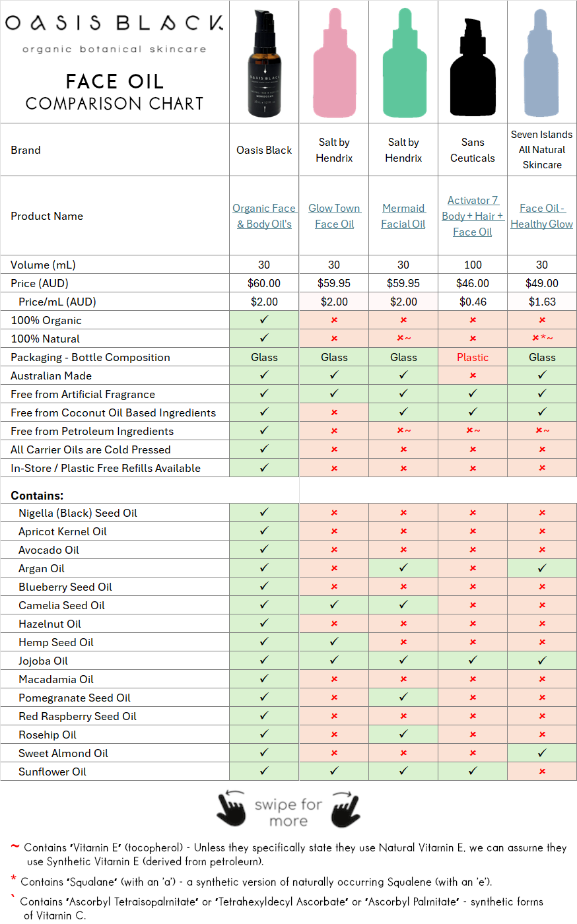Click Glow Town's Coconut Oil row red cross

[x=334, y=412]
